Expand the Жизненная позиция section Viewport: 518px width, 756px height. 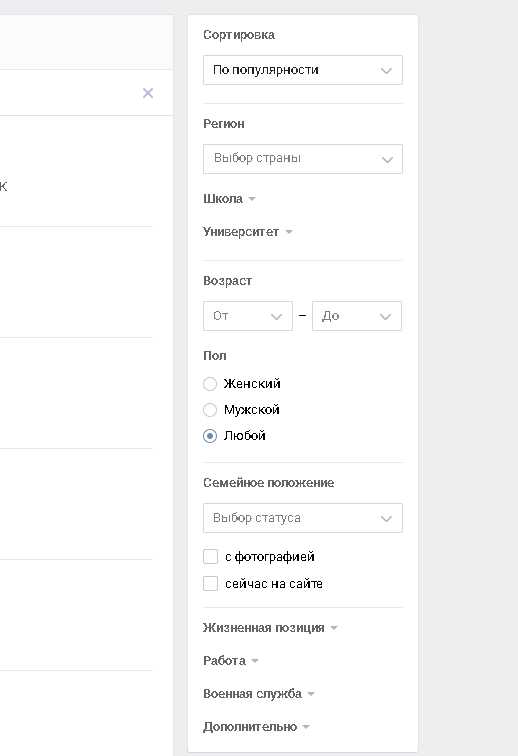[270, 628]
